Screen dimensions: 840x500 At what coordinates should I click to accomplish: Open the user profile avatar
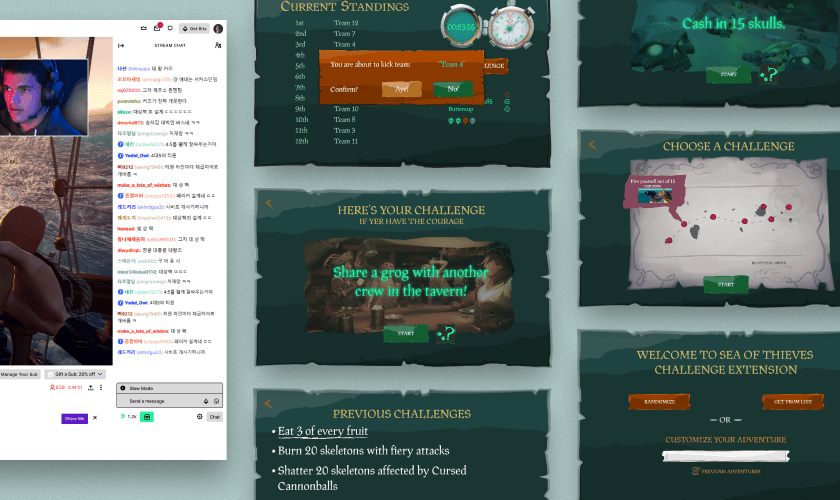tap(218, 28)
